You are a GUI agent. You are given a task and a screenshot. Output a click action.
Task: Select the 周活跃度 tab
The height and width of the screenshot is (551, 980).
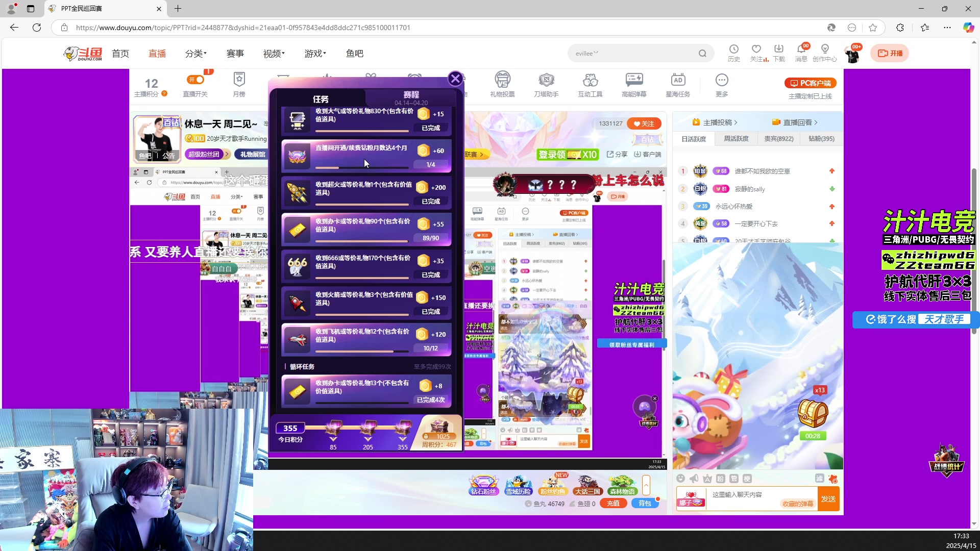[736, 139]
